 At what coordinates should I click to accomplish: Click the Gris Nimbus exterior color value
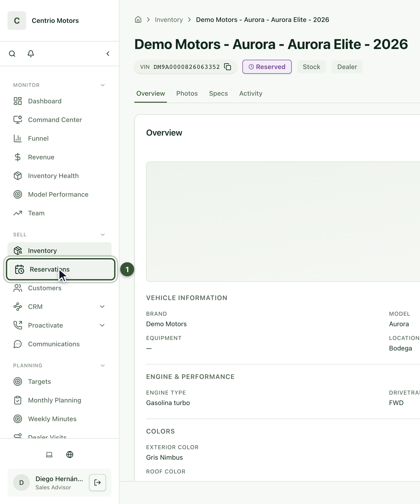164,457
